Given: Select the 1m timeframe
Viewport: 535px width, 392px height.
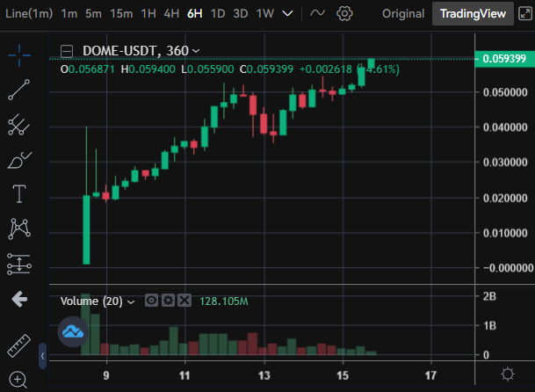Looking at the screenshot, I should [x=69, y=14].
